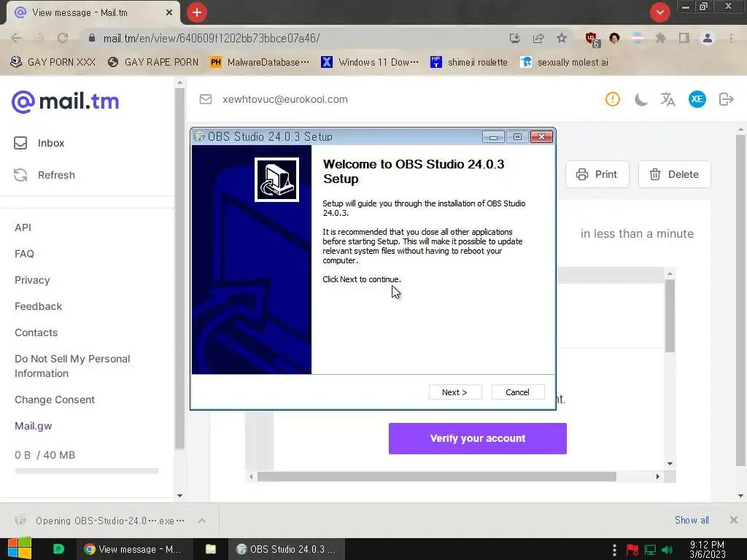Screen dimensions: 747x560
Task: Open the green chat app taskbar icon
Action: [x=58, y=549]
